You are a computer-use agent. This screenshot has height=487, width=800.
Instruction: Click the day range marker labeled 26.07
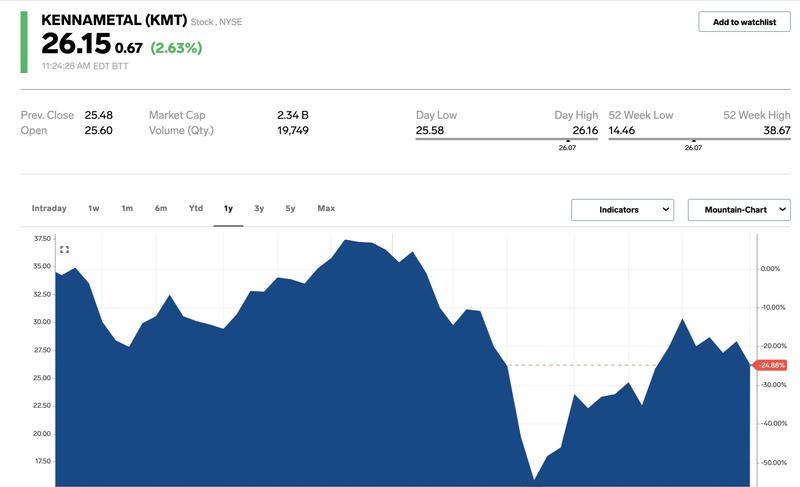(x=567, y=147)
